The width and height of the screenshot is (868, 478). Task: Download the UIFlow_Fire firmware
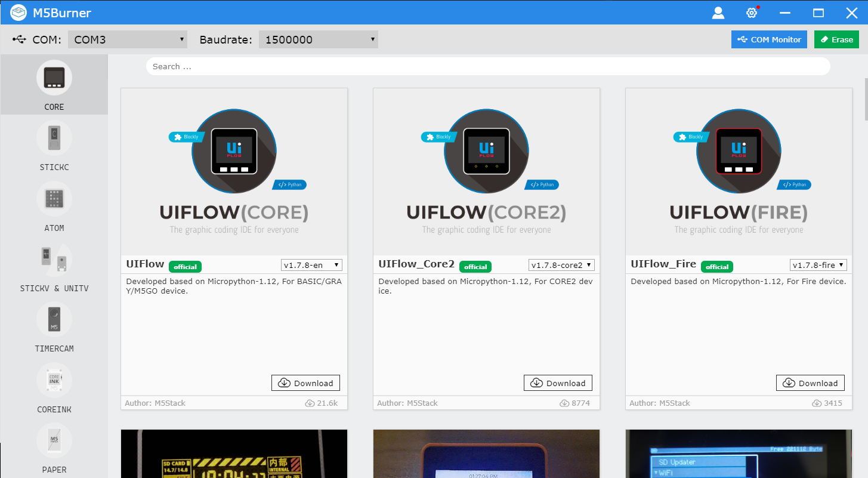[x=811, y=383]
